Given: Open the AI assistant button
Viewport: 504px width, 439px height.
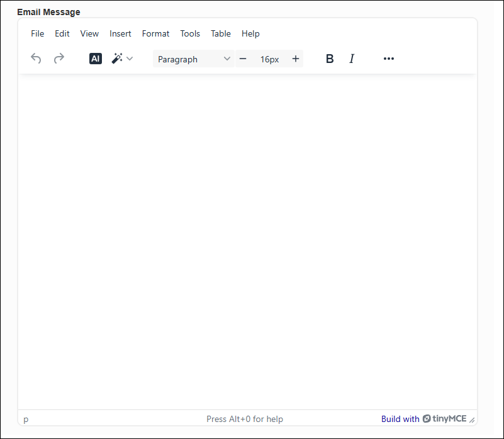Looking at the screenshot, I should tap(96, 59).
